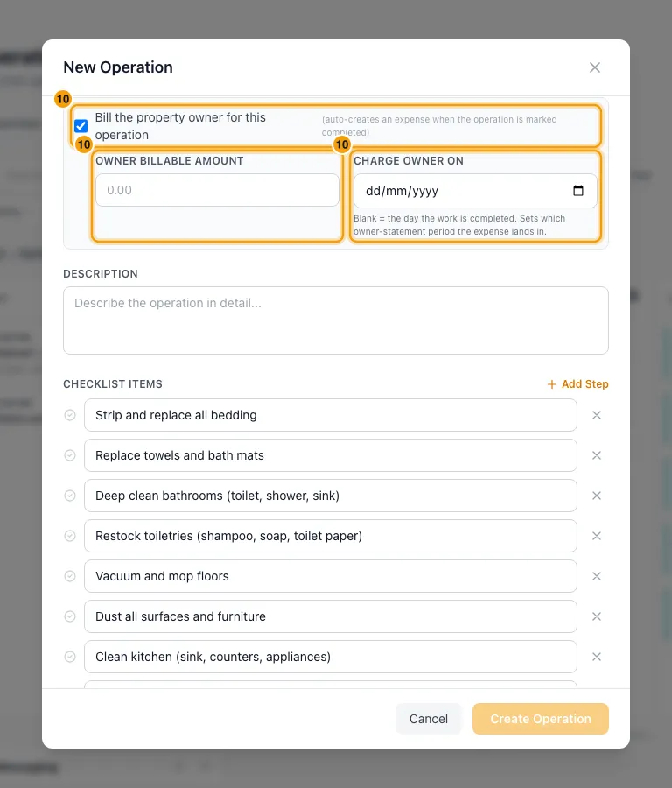Viewport: 672px width, 788px height.
Task: Click check circle beside 'Vacuum and mop floors'
Action: (70, 576)
